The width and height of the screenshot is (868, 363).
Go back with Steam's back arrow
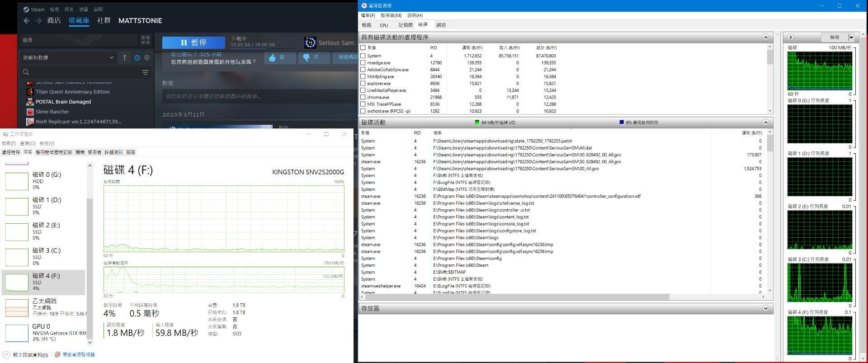coord(27,21)
